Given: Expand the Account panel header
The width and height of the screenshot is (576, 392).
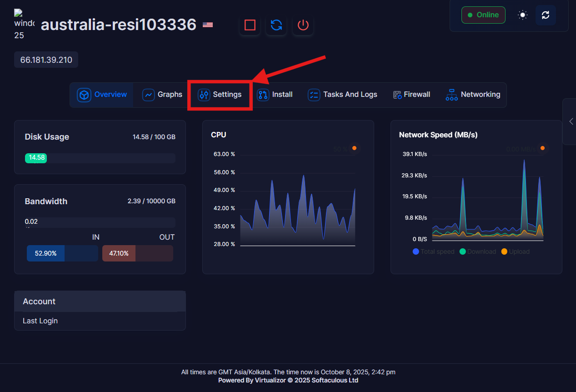Looking at the screenshot, I should click(x=100, y=302).
